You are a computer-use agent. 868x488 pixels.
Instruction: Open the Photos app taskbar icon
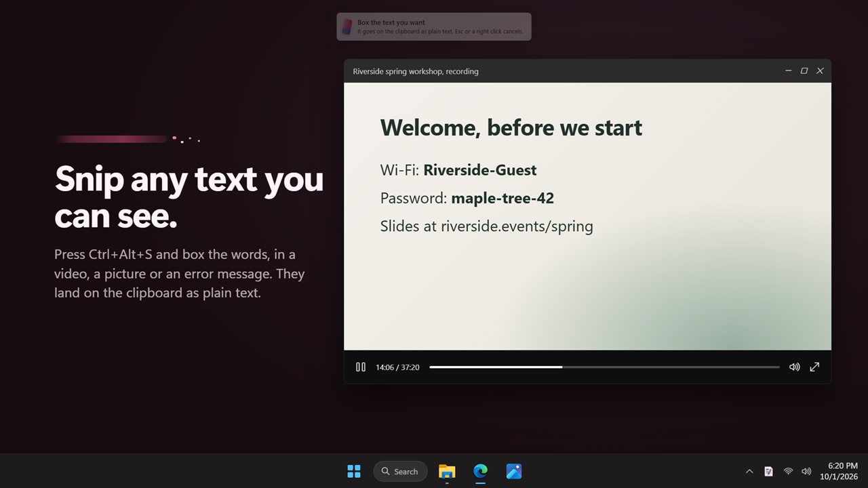[513, 471]
